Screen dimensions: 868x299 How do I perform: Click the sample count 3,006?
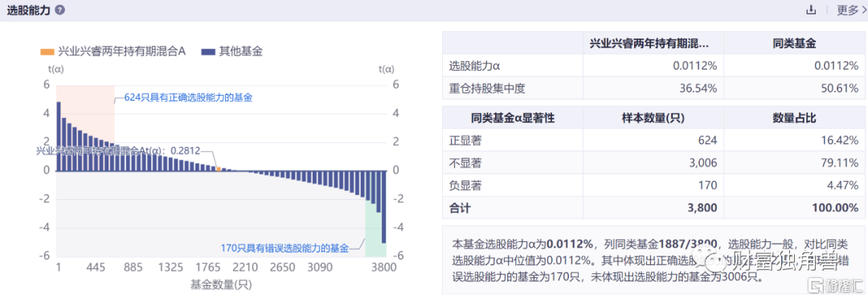[703, 163]
